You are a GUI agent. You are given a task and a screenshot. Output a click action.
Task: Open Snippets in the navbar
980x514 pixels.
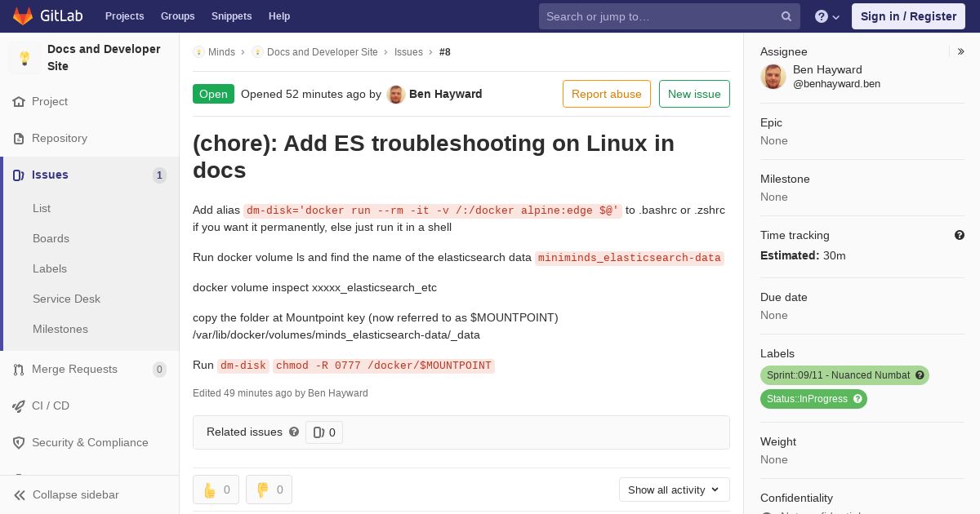click(x=231, y=16)
